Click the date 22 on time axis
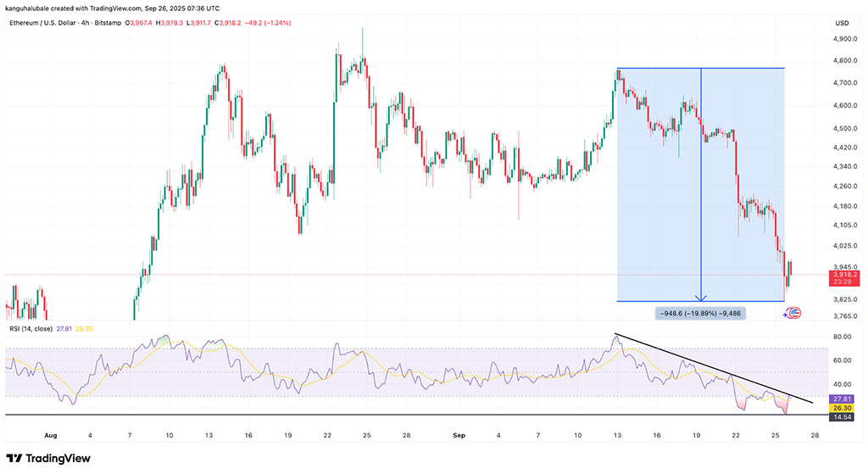The height and width of the screenshot is (474, 868). coord(736,434)
